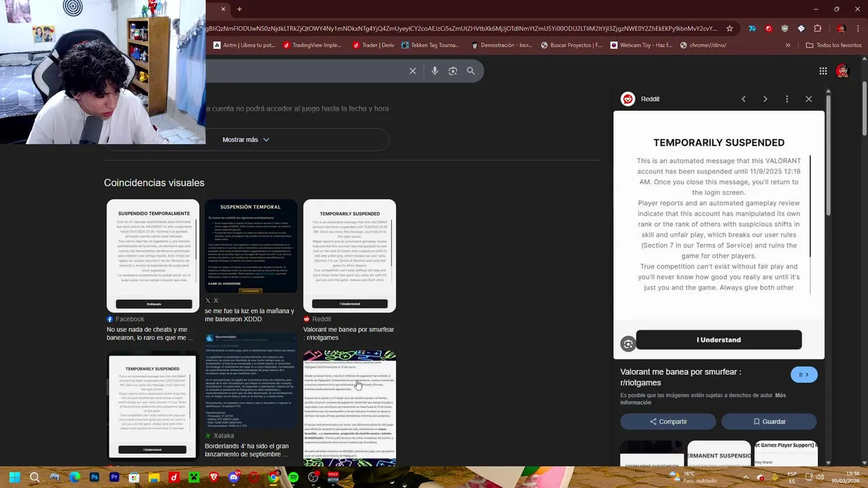The height and width of the screenshot is (488, 868).
Task: Close the Reddit image preview panel
Action: pyautogui.click(x=808, y=99)
